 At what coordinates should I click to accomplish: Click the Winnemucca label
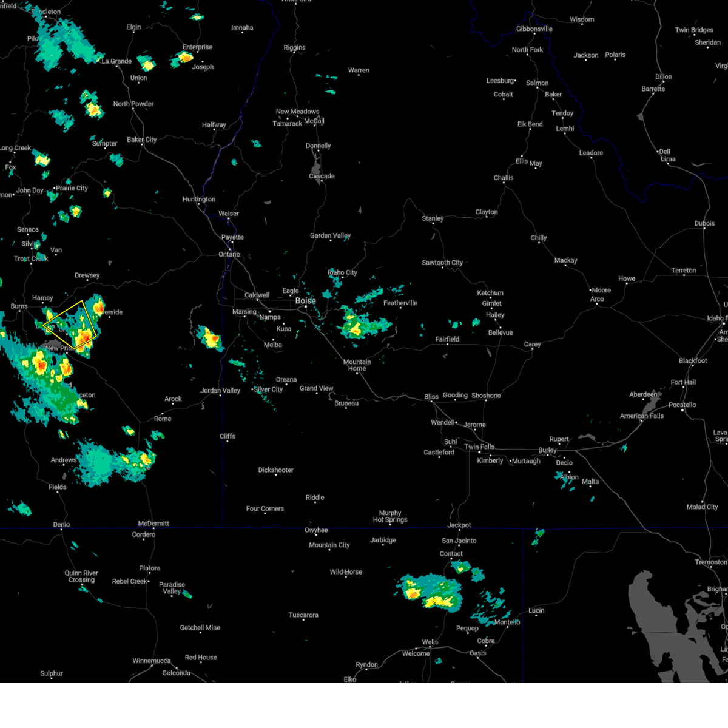[x=152, y=661]
